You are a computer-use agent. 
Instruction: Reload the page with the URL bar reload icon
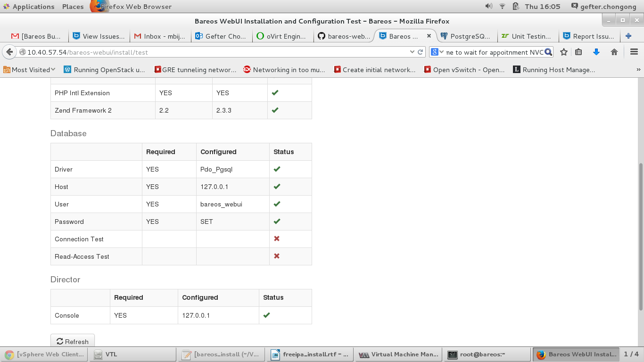click(420, 52)
